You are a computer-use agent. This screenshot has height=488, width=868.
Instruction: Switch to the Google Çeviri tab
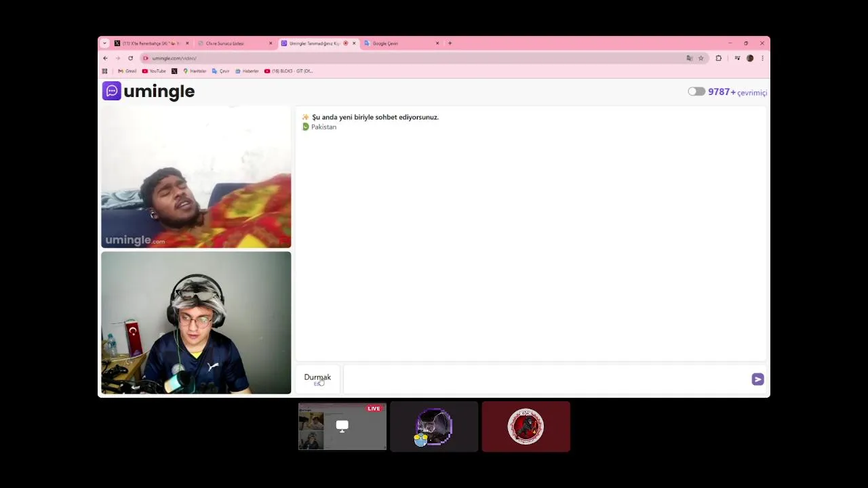click(401, 43)
